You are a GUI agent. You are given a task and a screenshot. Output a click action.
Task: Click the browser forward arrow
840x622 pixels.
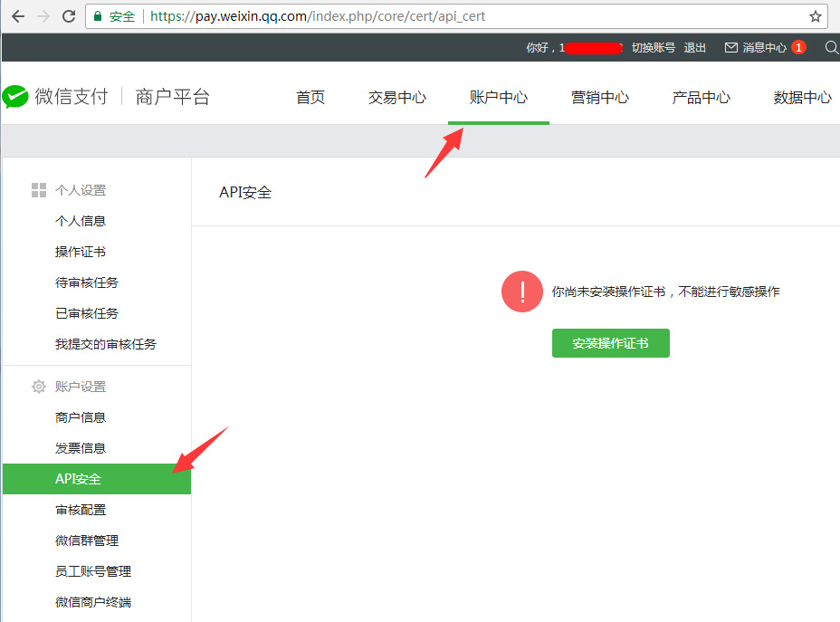pyautogui.click(x=43, y=16)
